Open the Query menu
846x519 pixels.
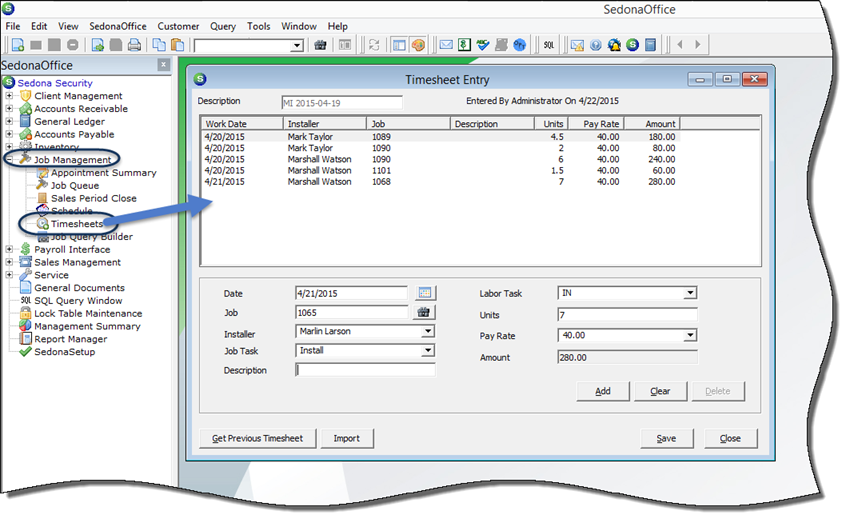(x=223, y=26)
